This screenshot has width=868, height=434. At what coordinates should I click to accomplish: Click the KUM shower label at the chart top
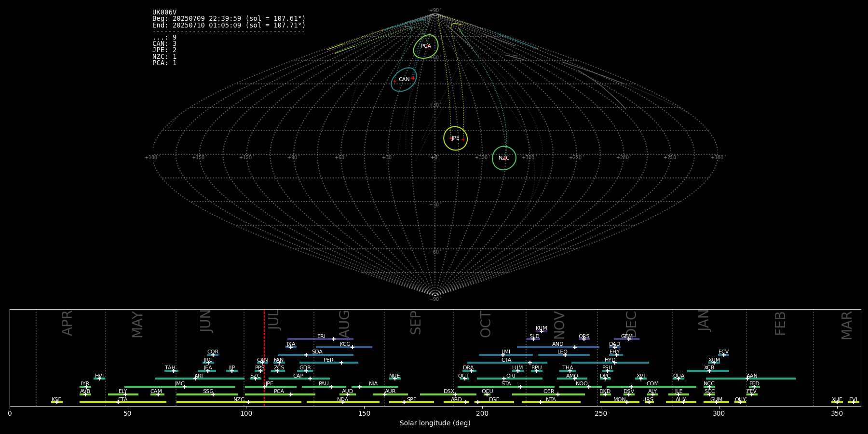(542, 328)
